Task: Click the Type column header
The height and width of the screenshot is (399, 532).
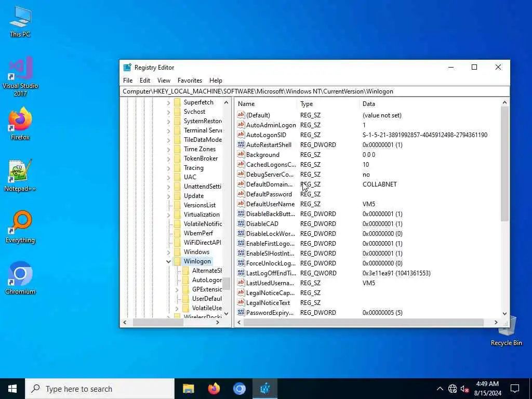Action: (328, 104)
